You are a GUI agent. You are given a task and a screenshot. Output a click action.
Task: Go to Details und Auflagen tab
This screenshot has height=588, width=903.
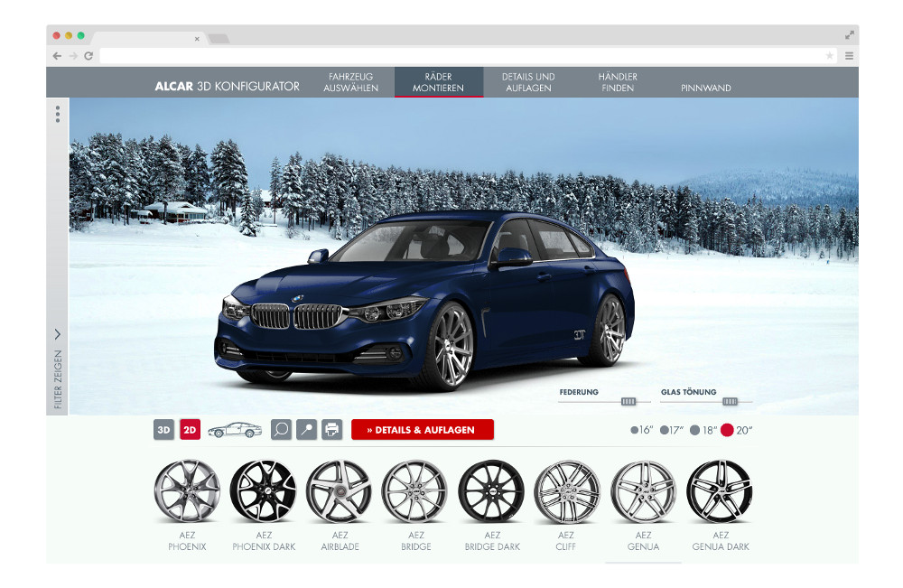pos(528,82)
